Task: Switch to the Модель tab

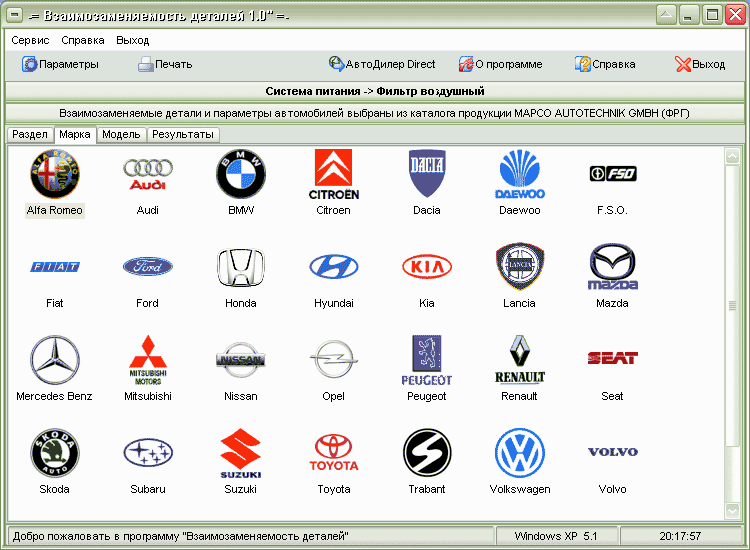Action: (x=121, y=134)
